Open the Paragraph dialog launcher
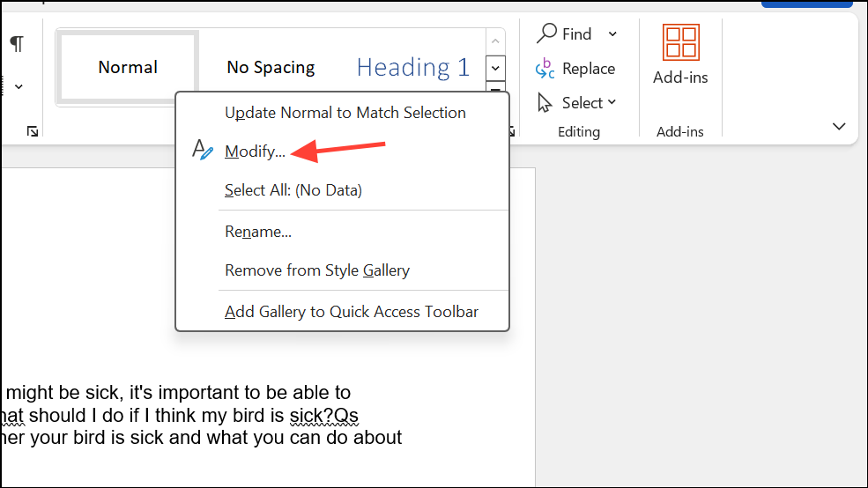This screenshot has width=868, height=488. tap(33, 131)
